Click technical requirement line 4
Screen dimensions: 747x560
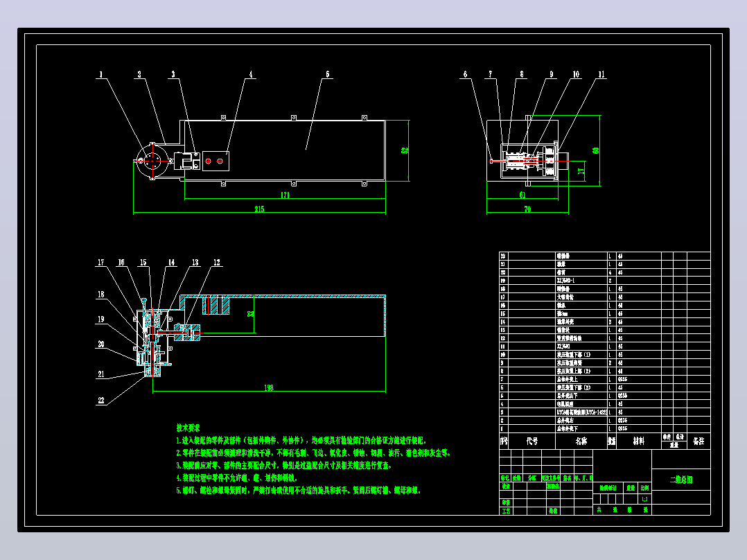point(237,478)
